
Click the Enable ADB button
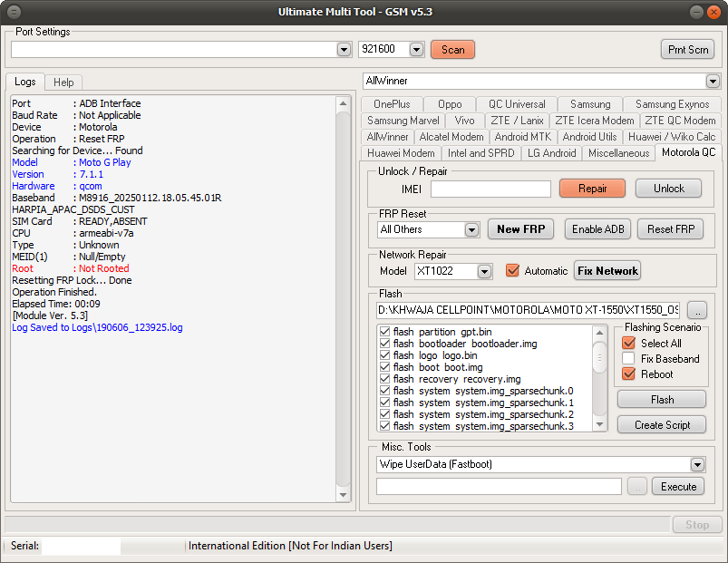tap(598, 229)
